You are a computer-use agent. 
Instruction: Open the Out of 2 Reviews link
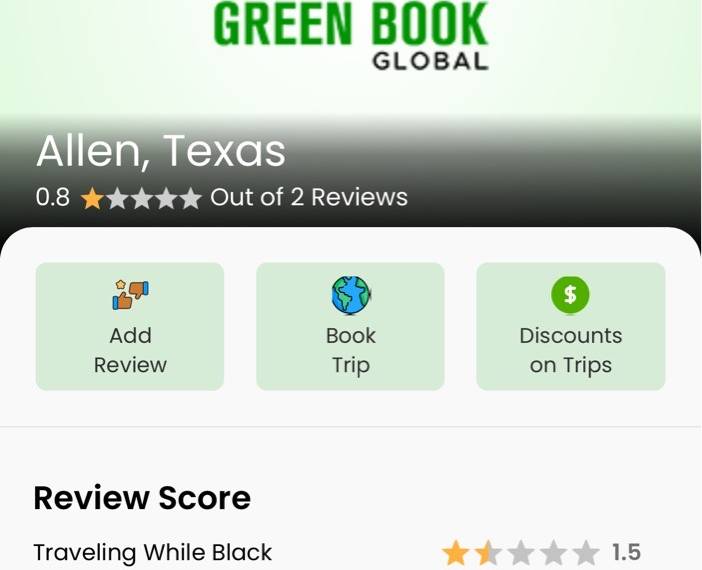(x=309, y=197)
